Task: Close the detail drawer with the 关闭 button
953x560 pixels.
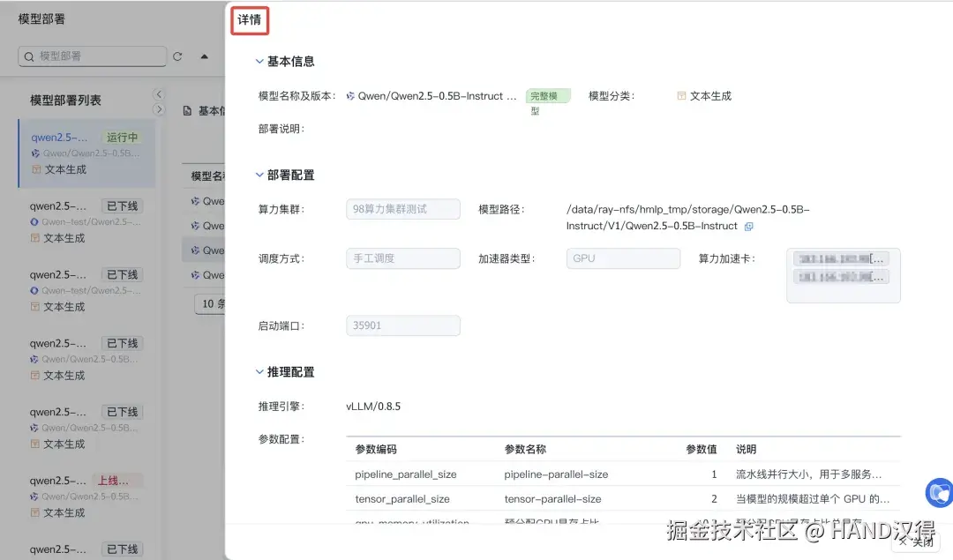Action: [x=917, y=541]
